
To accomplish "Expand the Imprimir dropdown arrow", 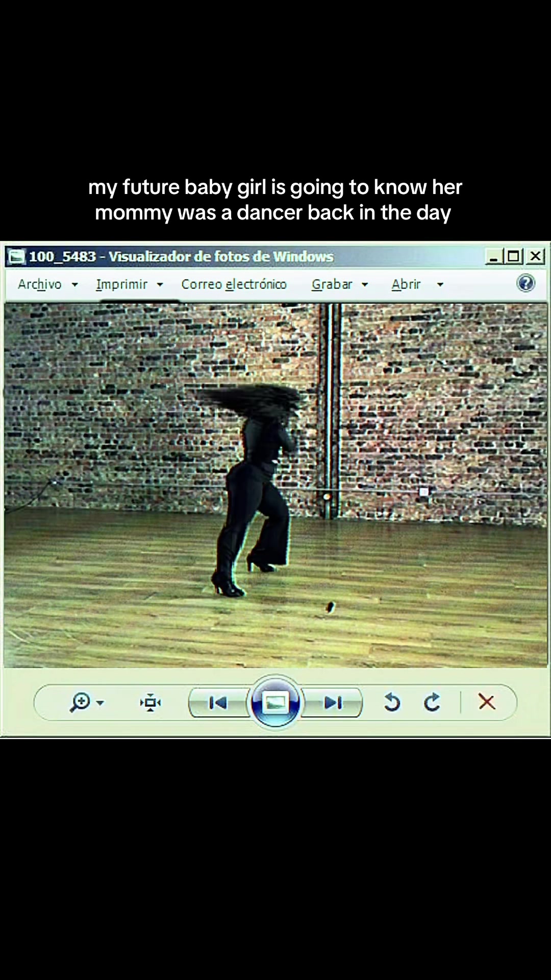I will click(x=160, y=285).
